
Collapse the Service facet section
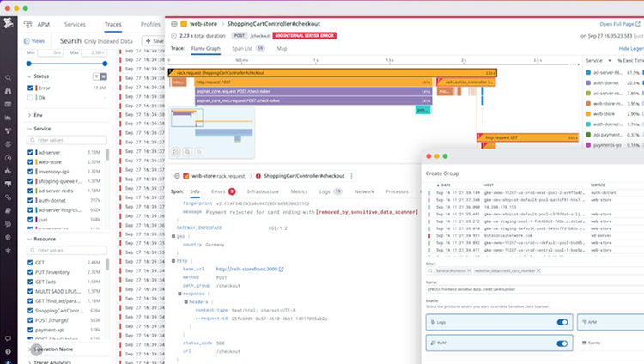[29, 129]
